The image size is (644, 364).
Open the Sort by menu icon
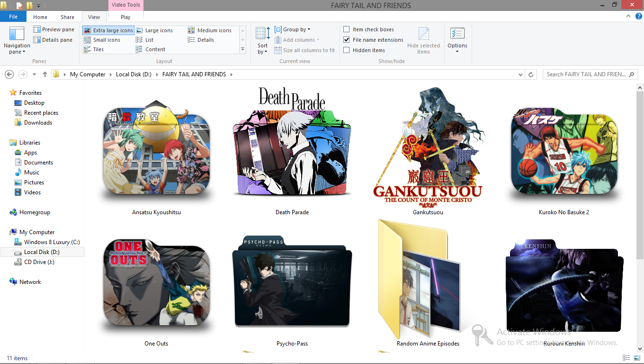coord(262,34)
